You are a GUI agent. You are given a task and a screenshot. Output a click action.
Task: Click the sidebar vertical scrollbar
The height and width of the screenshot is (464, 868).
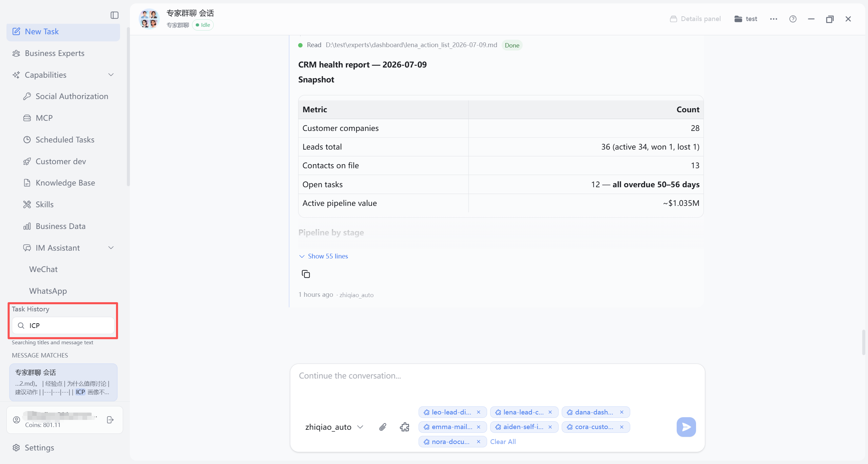click(x=128, y=107)
